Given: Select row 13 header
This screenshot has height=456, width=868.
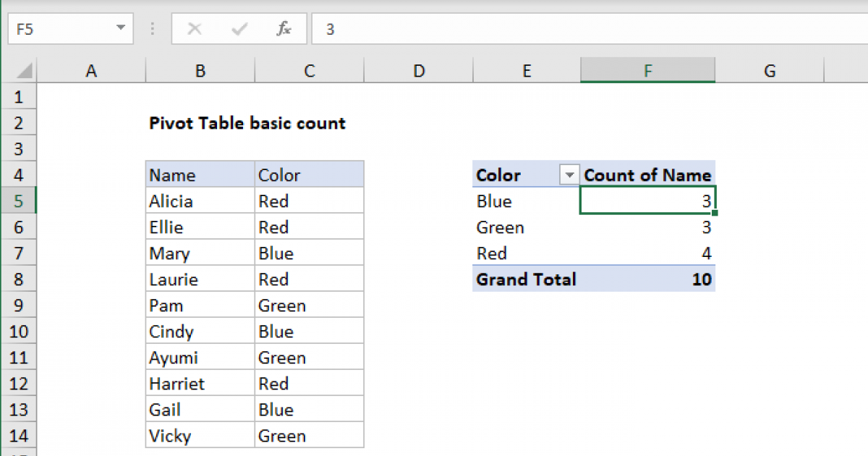Looking at the screenshot, I should tap(18, 410).
